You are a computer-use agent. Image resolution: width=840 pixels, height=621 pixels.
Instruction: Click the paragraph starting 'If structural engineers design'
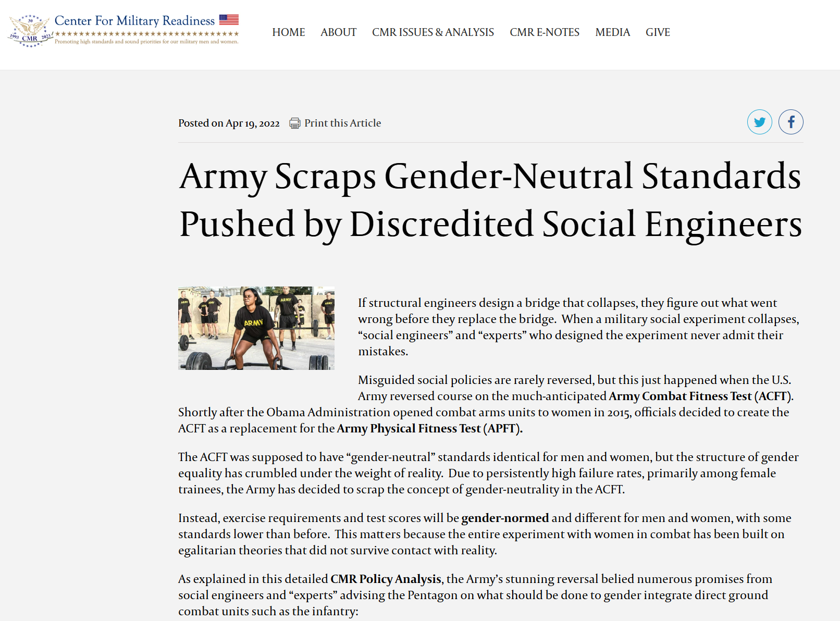click(579, 327)
